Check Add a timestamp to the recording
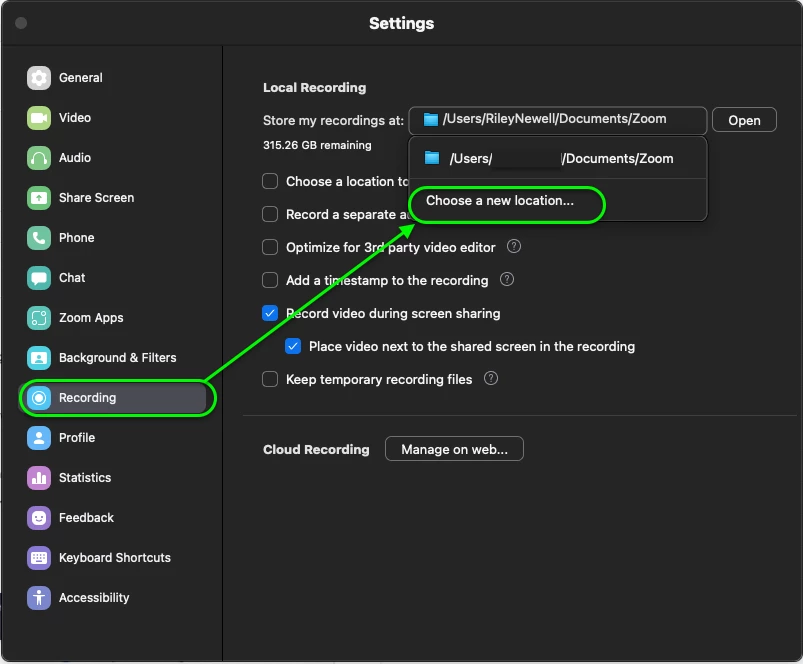 click(270, 280)
